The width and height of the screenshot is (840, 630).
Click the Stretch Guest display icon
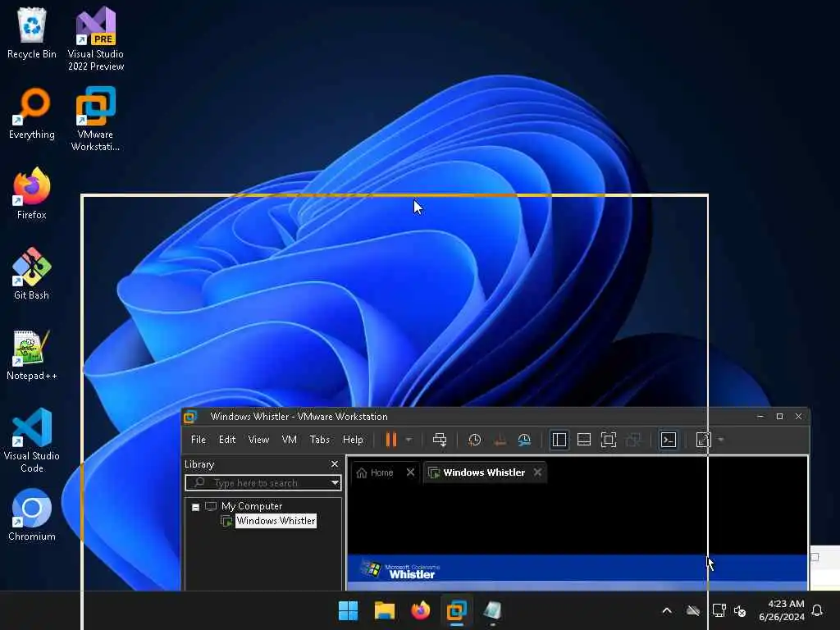click(703, 440)
